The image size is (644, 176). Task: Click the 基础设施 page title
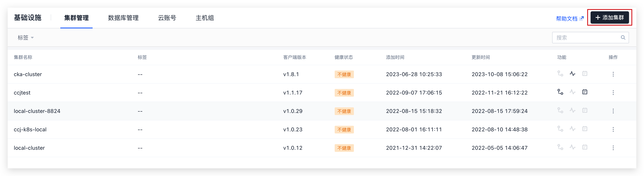tap(27, 17)
